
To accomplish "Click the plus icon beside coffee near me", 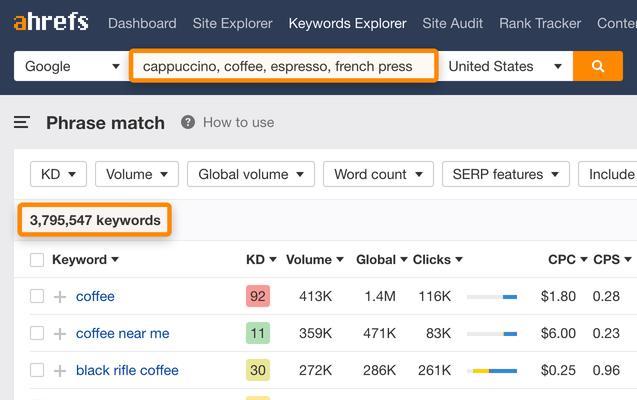I will pos(60,333).
